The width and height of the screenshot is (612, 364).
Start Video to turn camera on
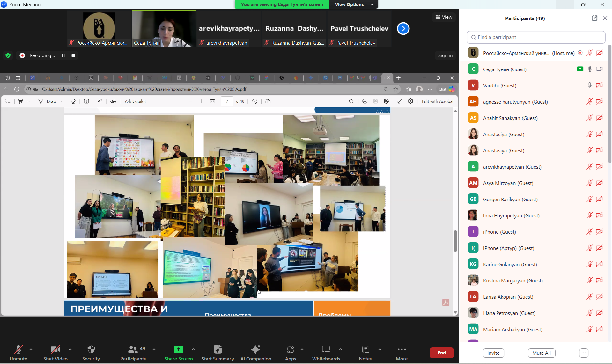point(55,350)
